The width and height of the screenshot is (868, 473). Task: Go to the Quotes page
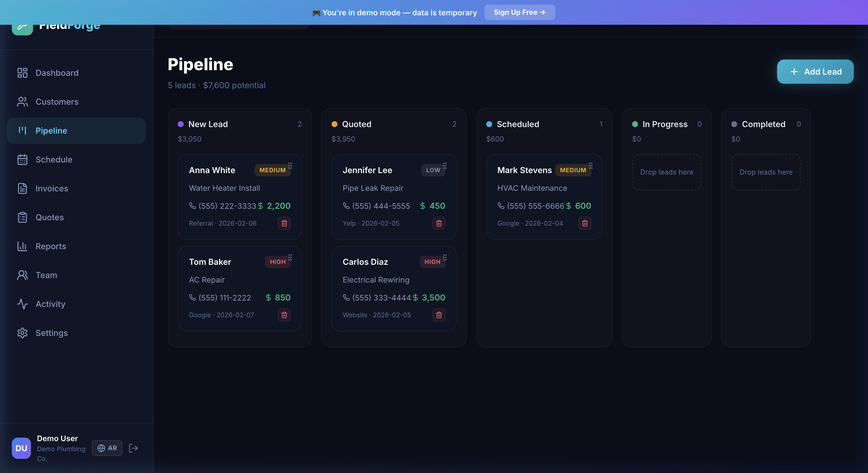(x=50, y=217)
